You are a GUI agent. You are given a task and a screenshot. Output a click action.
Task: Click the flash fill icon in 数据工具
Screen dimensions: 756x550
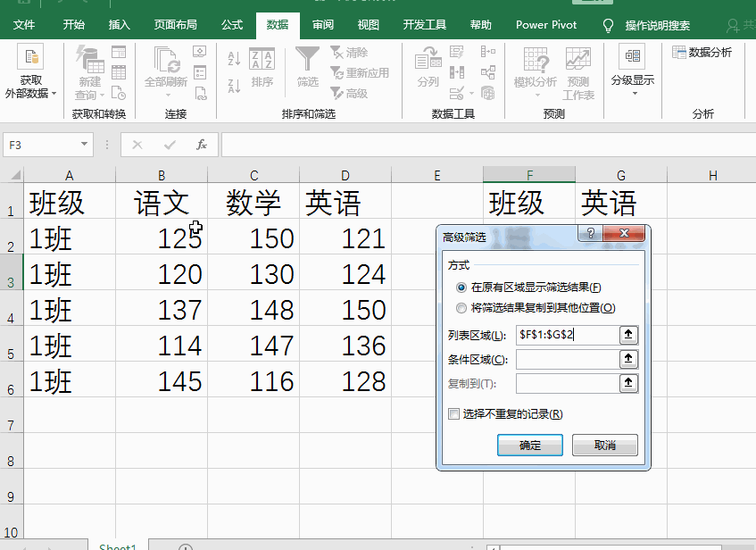tap(456, 52)
